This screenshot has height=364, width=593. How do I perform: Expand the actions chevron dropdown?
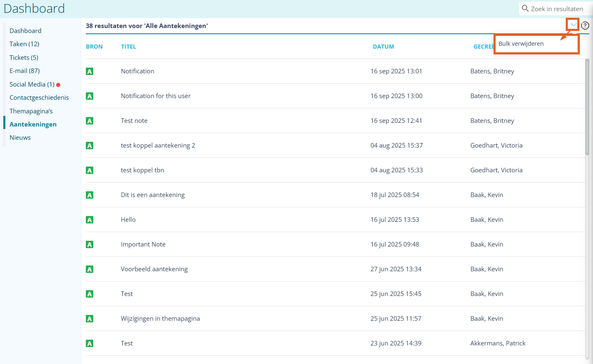[573, 25]
